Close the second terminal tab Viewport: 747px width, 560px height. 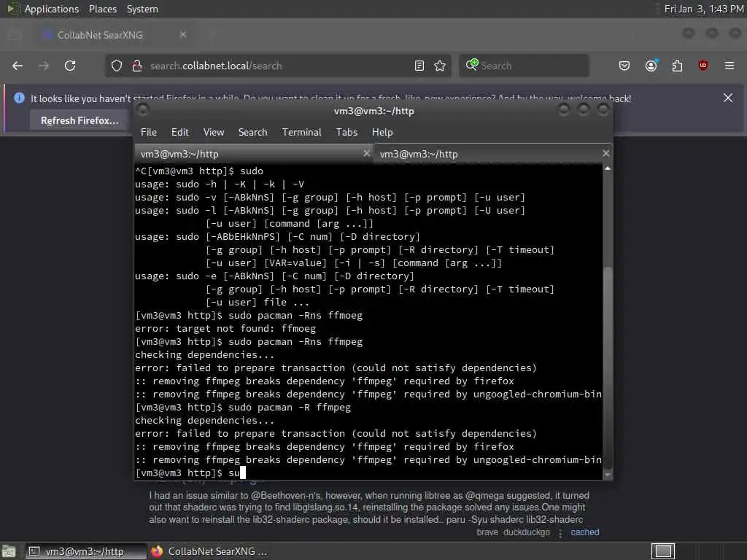[x=606, y=153]
